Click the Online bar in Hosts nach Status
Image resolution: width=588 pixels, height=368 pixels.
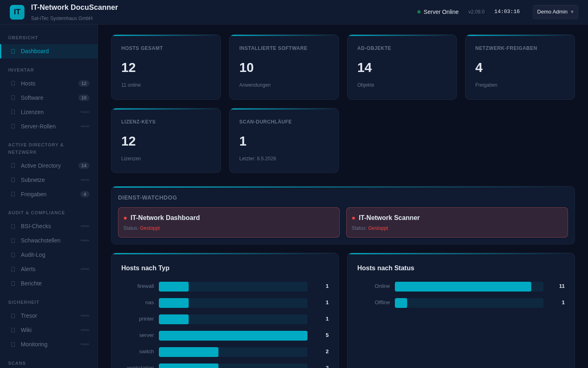(x=463, y=287)
